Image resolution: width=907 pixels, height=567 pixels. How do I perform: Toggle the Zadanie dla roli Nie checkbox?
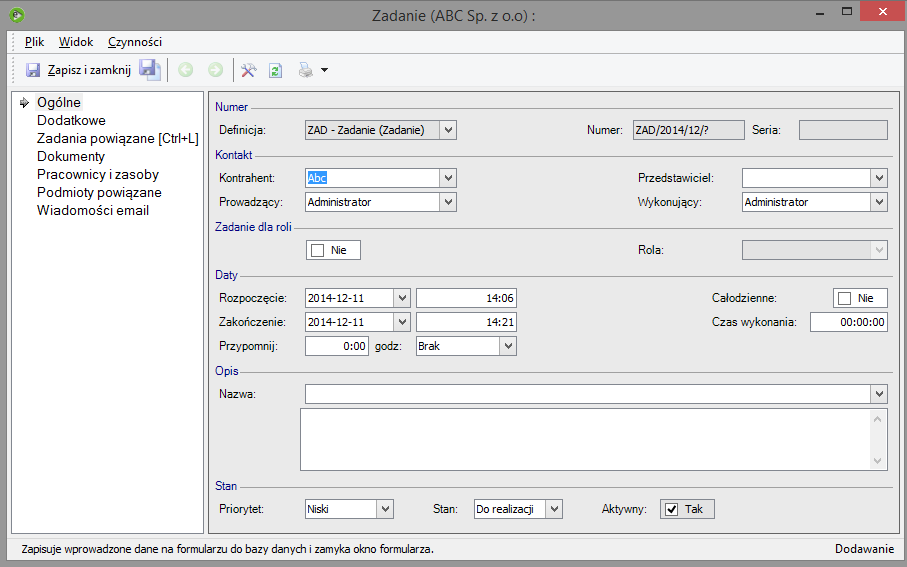318,251
